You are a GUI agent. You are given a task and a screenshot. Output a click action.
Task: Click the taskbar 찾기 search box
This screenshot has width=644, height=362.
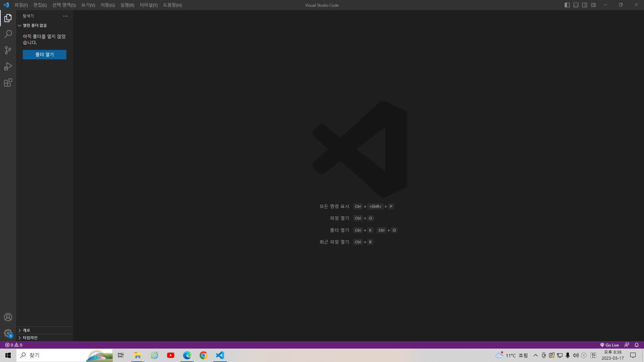point(65,355)
